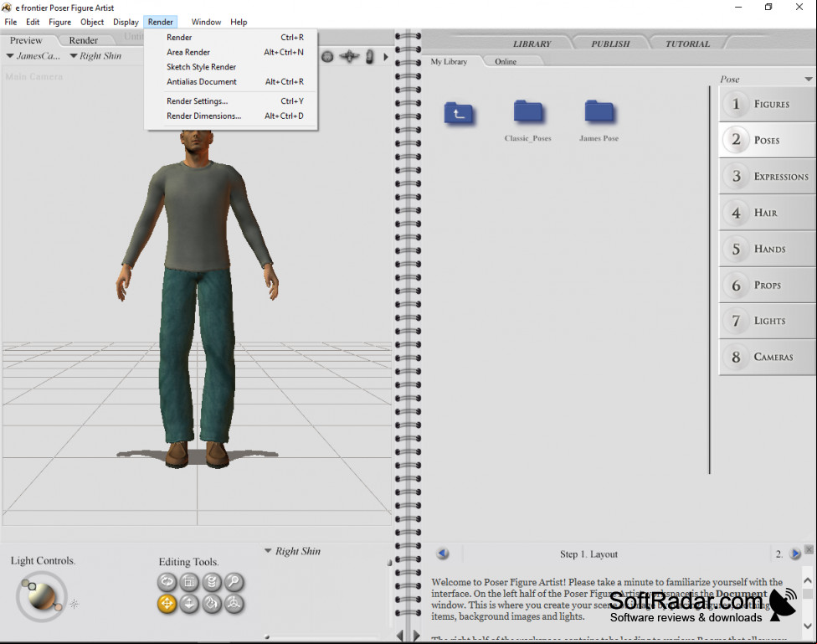Open the James Pose folder
817x644 pixels.
coord(599,120)
